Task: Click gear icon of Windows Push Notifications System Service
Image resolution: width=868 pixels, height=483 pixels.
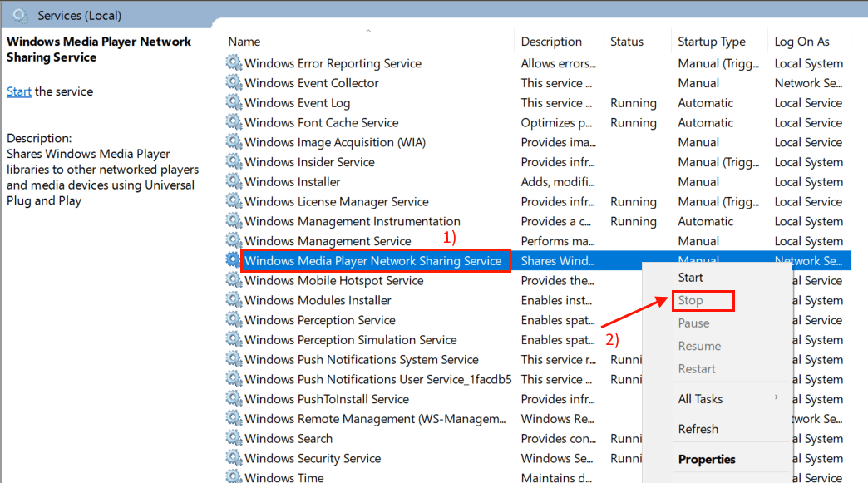Action: tap(234, 359)
